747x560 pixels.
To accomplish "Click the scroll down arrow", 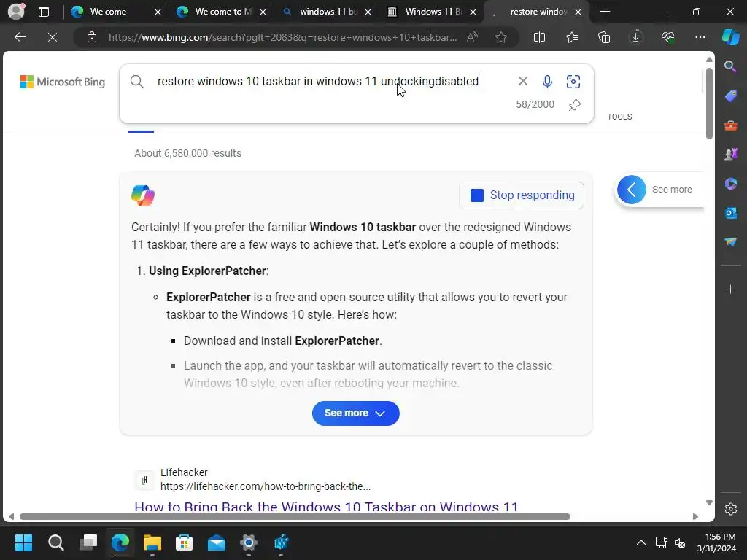I will pos(709,503).
